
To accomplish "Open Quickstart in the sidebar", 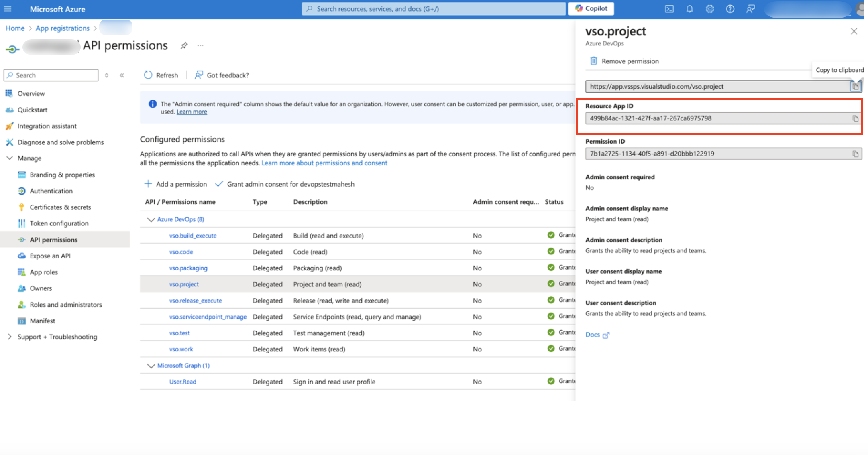I will 32,110.
